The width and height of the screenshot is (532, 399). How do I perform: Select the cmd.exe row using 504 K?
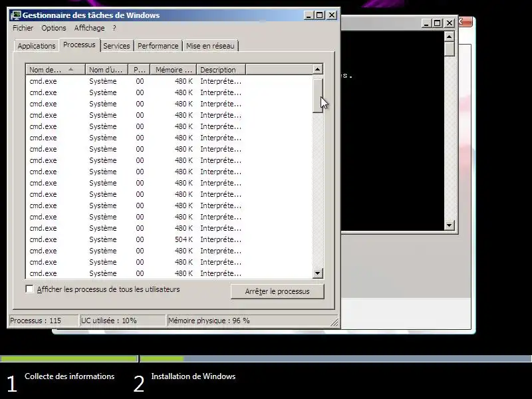(169, 239)
